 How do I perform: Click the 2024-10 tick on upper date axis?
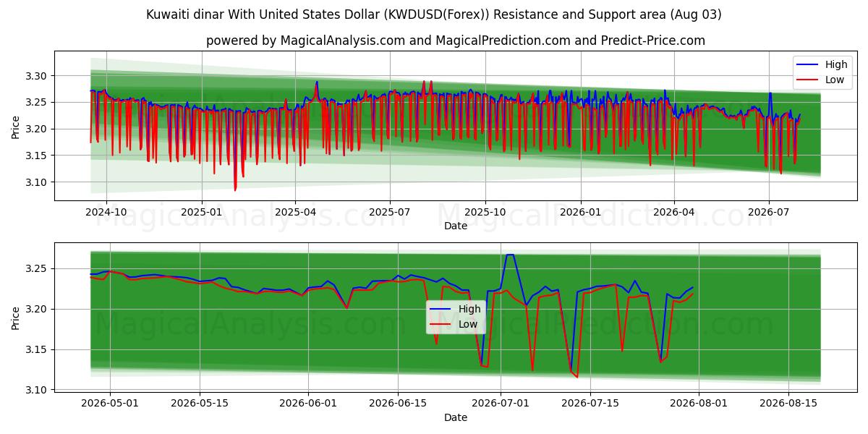106,213
